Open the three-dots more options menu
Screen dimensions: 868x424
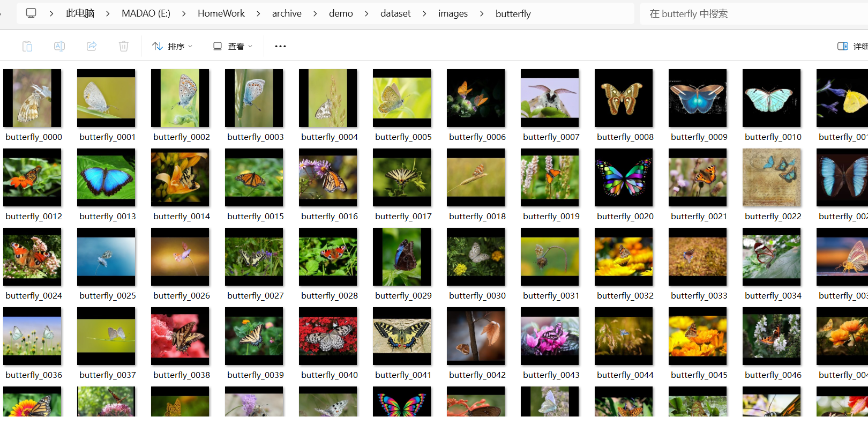[x=280, y=46]
